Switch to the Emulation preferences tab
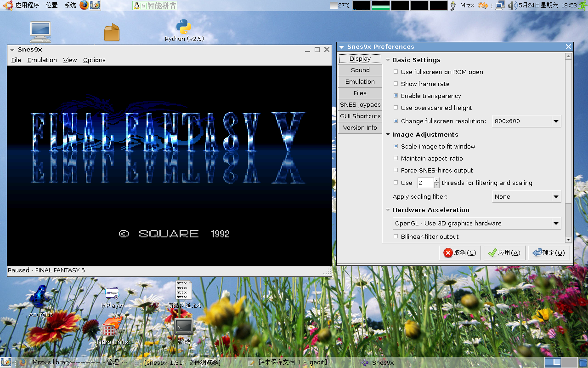 (360, 81)
